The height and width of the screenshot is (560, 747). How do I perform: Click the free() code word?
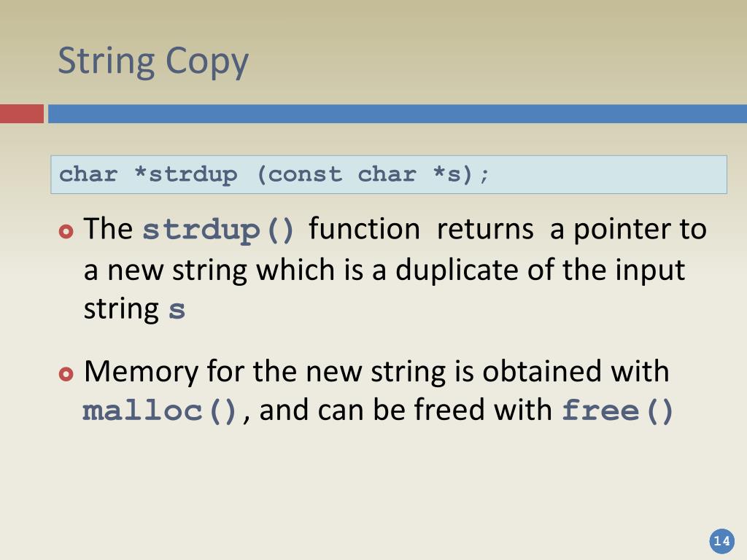pyautogui.click(x=617, y=411)
